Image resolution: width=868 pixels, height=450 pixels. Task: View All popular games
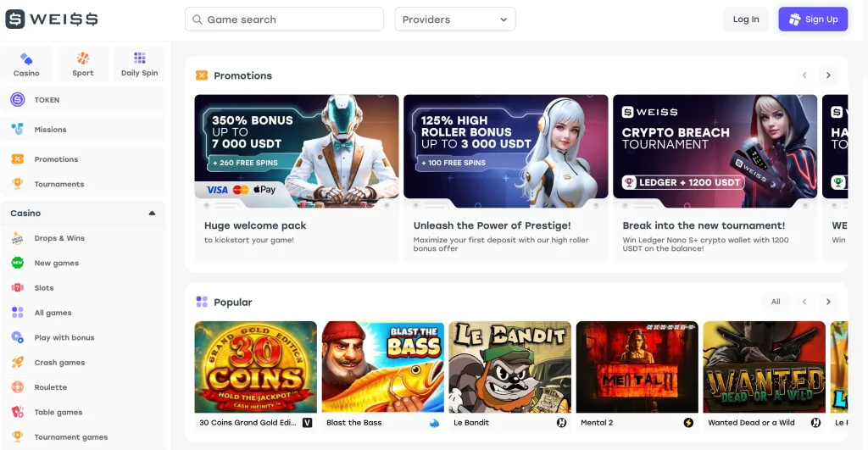(776, 302)
